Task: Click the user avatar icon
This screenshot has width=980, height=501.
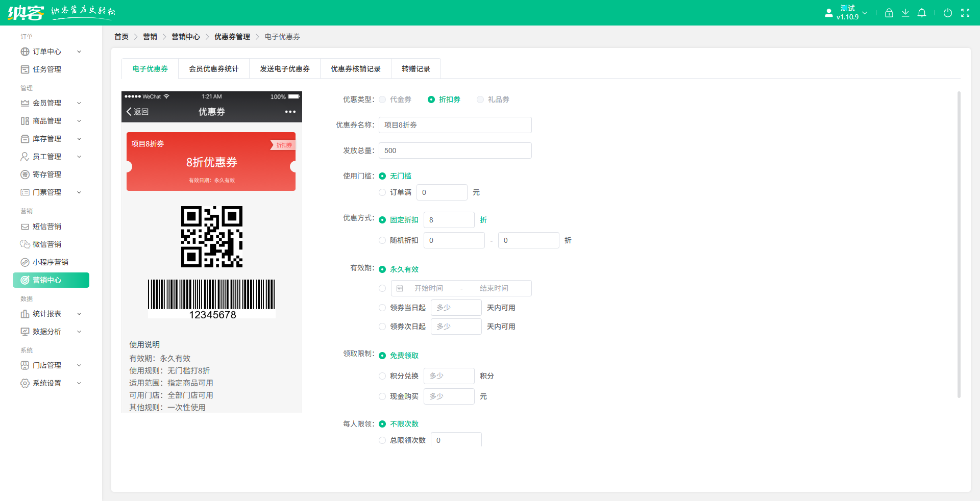Action: pos(829,13)
